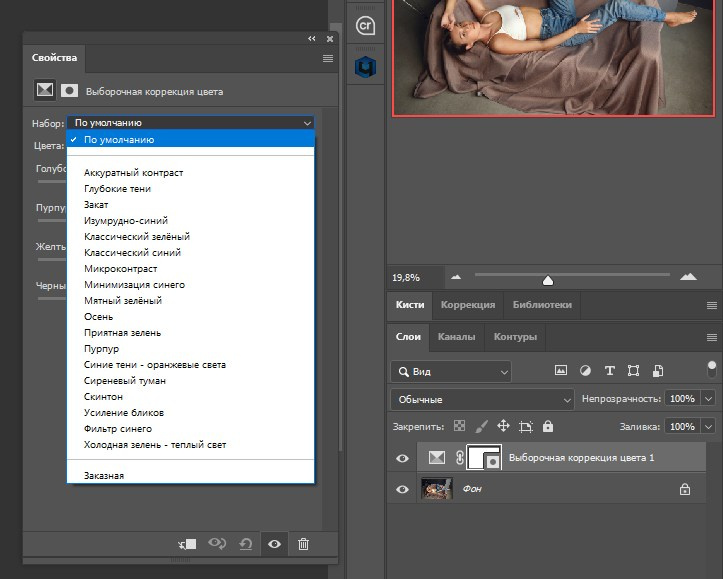Click the lock position move icon
723x579 pixels.
coord(503,426)
